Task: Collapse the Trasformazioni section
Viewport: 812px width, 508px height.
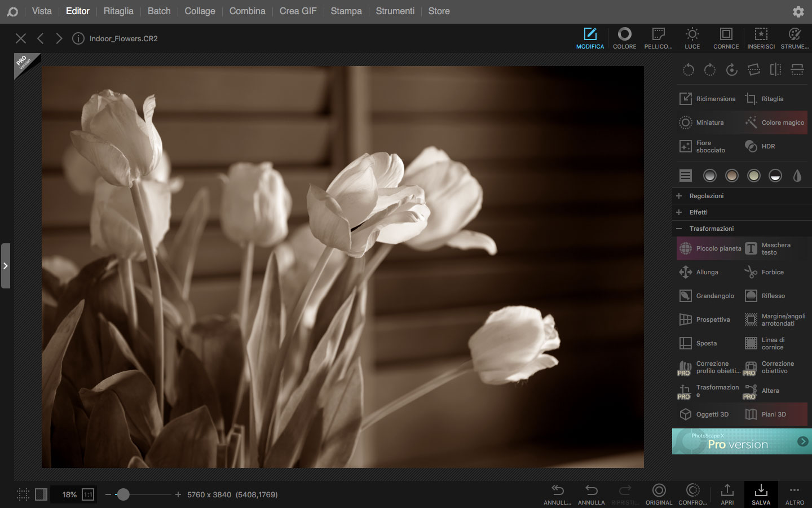Action: point(711,229)
